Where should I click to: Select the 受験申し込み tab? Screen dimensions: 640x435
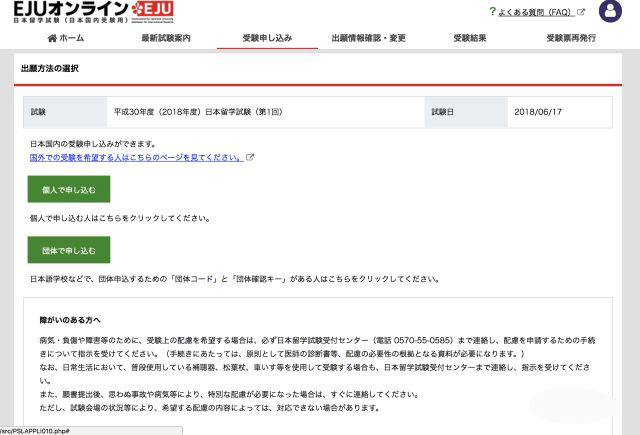click(267, 38)
